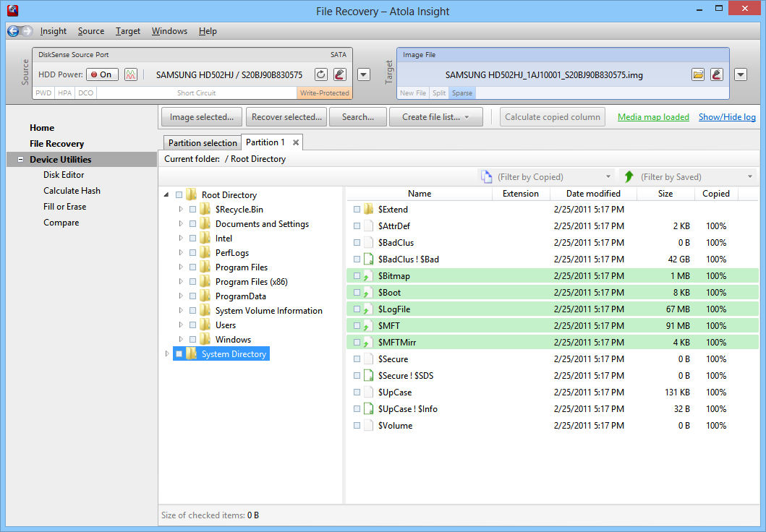Viewport: 766px width, 532px height.
Task: Click the Filter by Copied icon
Action: (487, 176)
